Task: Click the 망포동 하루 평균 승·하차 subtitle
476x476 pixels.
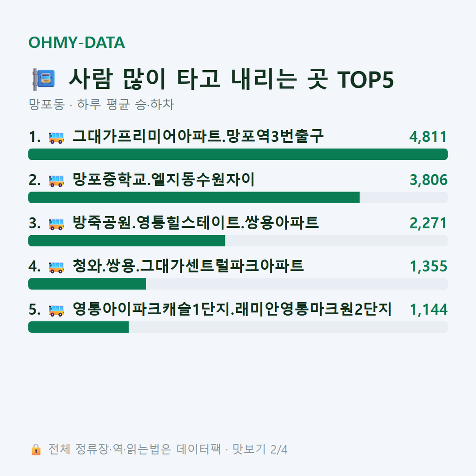Action: point(101,105)
